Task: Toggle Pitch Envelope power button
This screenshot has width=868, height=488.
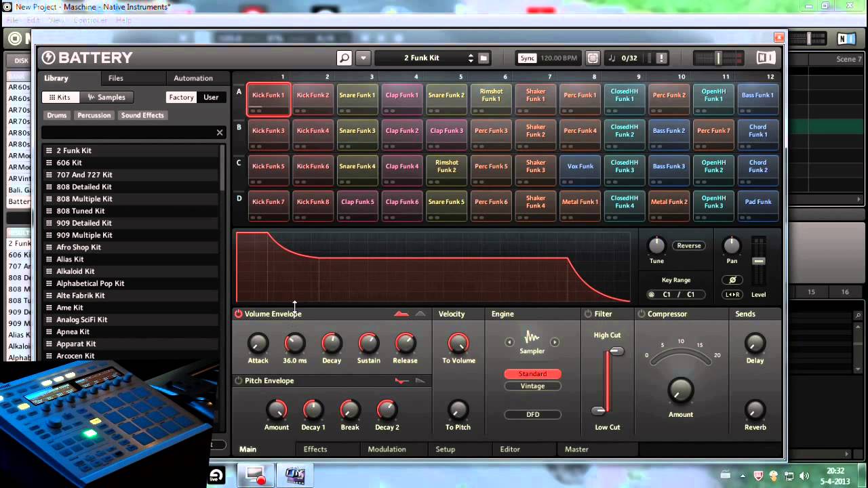Action: pyautogui.click(x=238, y=381)
